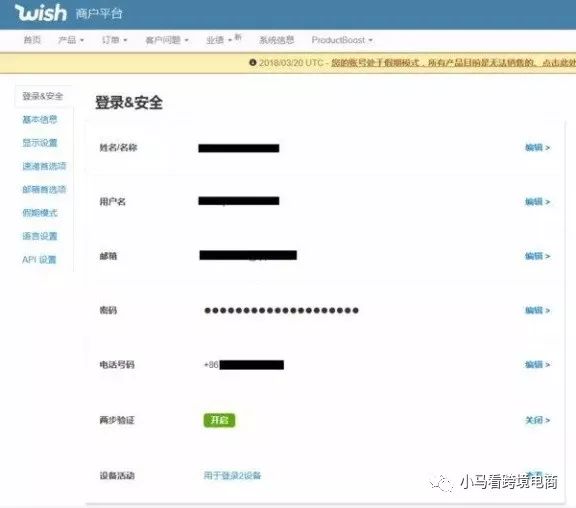Edit the 姓名/名称 field
Image resolution: width=576 pixels, height=508 pixels.
(537, 148)
